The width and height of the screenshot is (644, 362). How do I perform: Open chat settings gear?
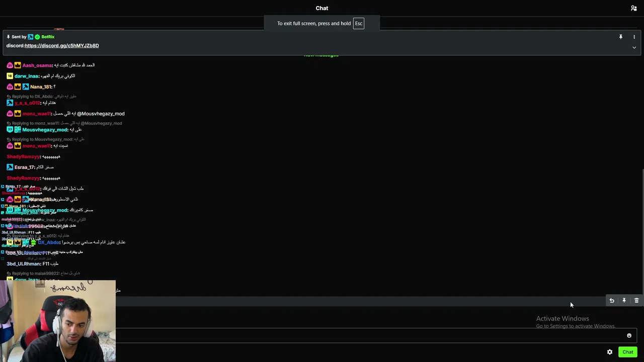pyautogui.click(x=610, y=352)
